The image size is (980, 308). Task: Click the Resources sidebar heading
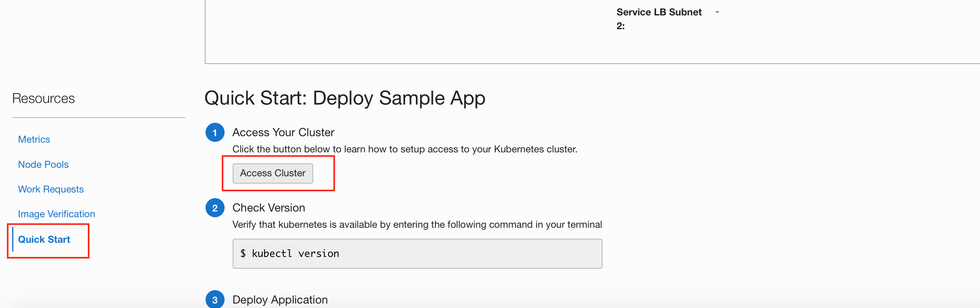[43, 98]
